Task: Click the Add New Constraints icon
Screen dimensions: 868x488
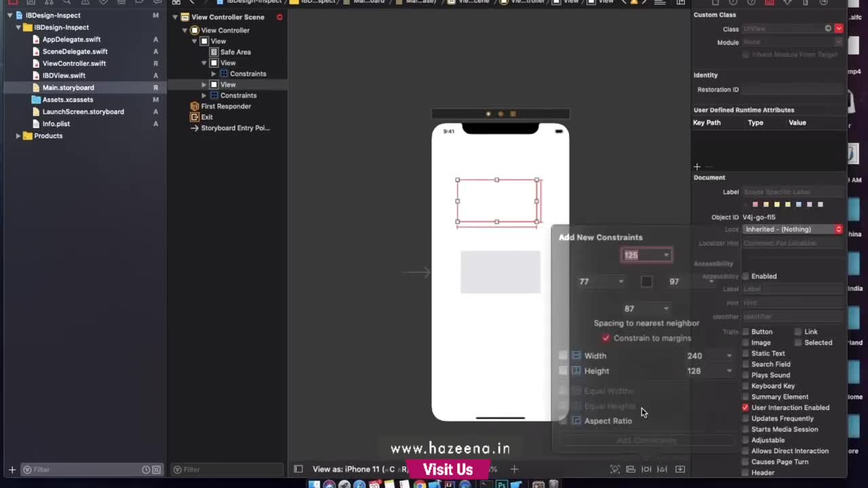Action: pyautogui.click(x=646, y=469)
